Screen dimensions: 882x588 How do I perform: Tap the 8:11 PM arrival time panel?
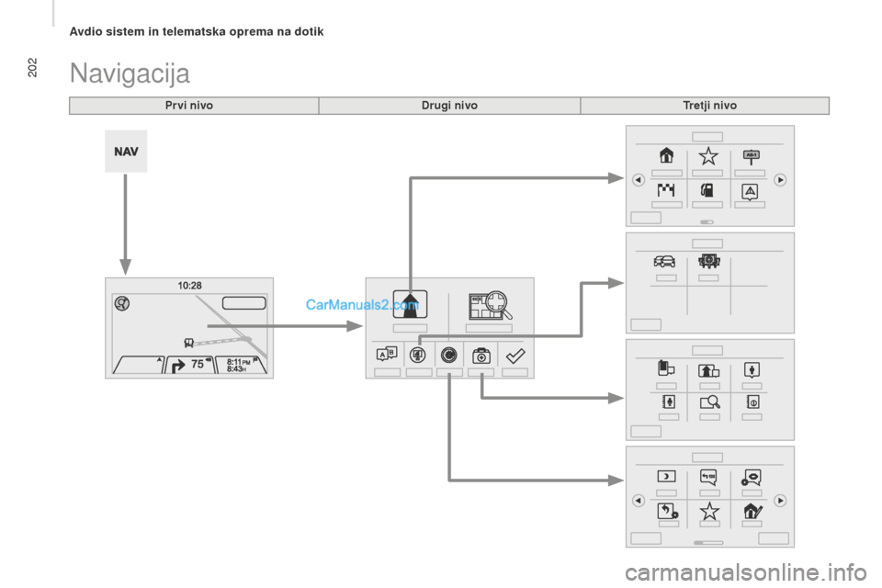point(241,365)
